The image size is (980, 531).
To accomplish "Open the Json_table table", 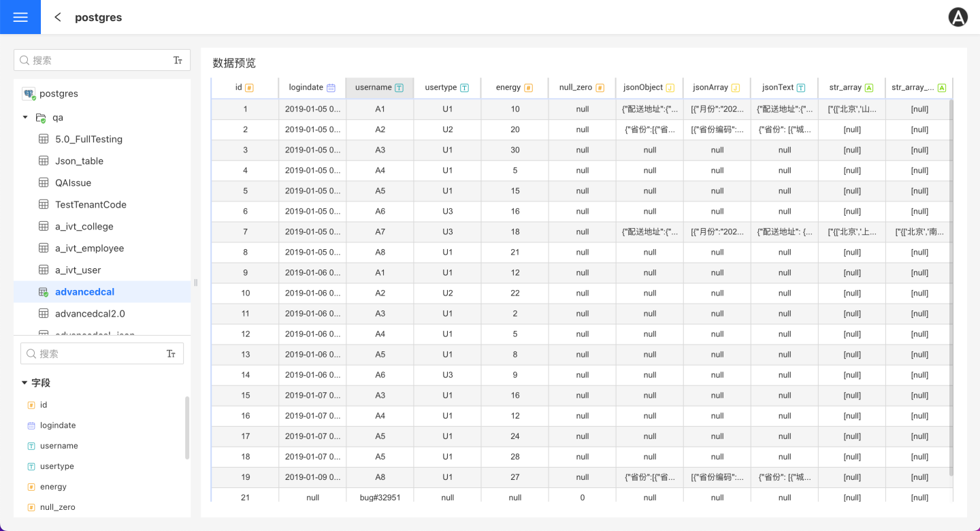I will [x=79, y=161].
